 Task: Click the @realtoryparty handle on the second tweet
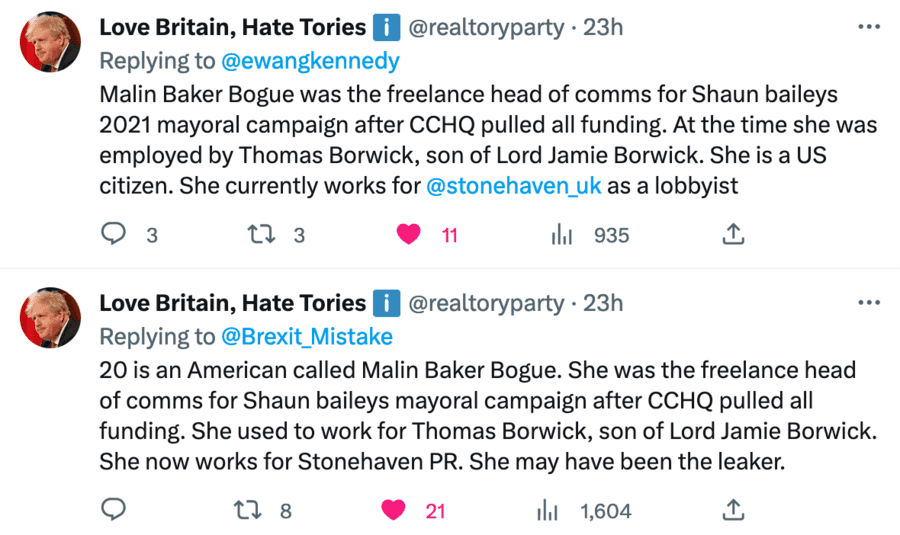[487, 302]
